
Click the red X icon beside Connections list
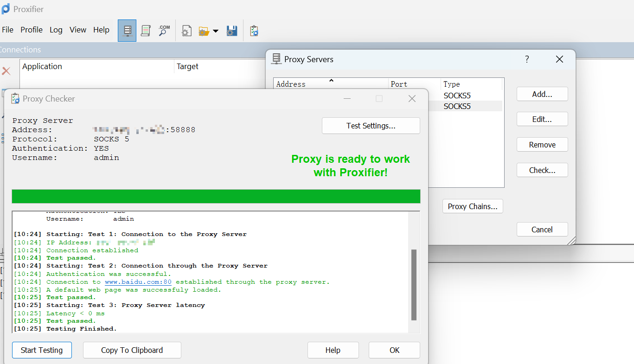coord(6,71)
